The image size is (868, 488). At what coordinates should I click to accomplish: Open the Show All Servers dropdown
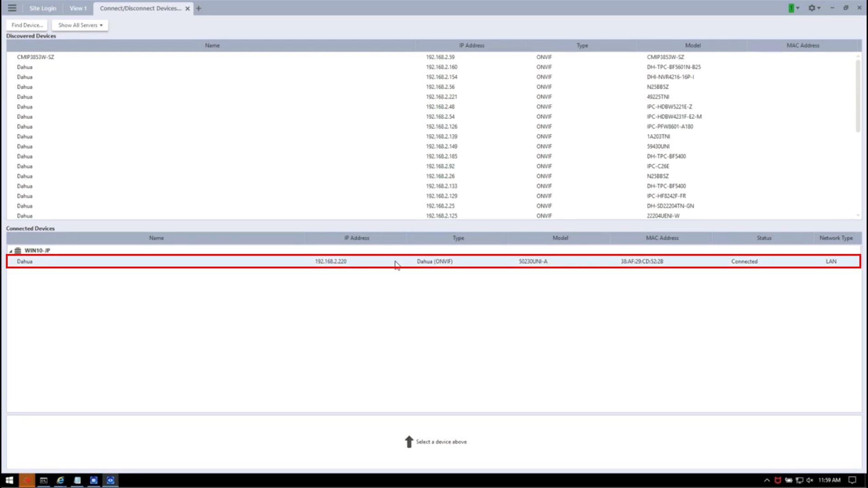(80, 25)
